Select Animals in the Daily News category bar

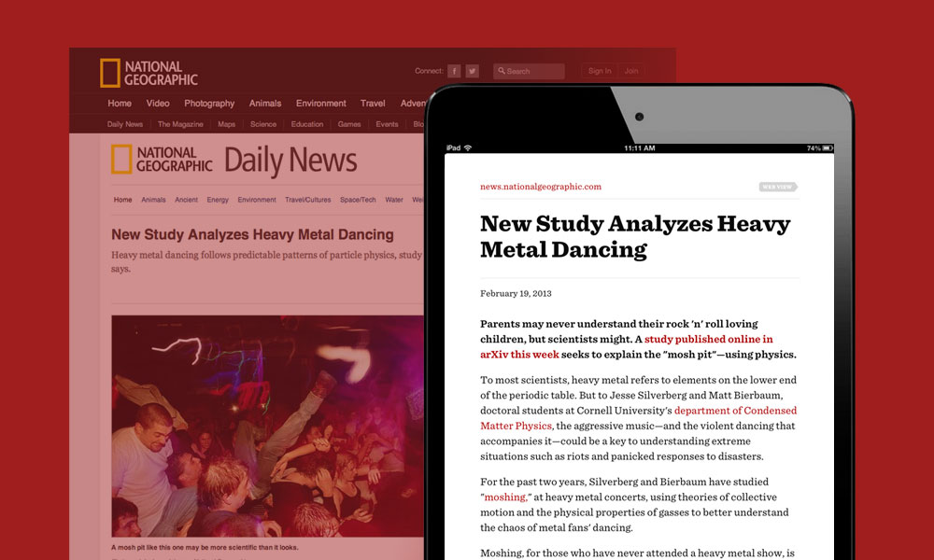click(x=154, y=200)
